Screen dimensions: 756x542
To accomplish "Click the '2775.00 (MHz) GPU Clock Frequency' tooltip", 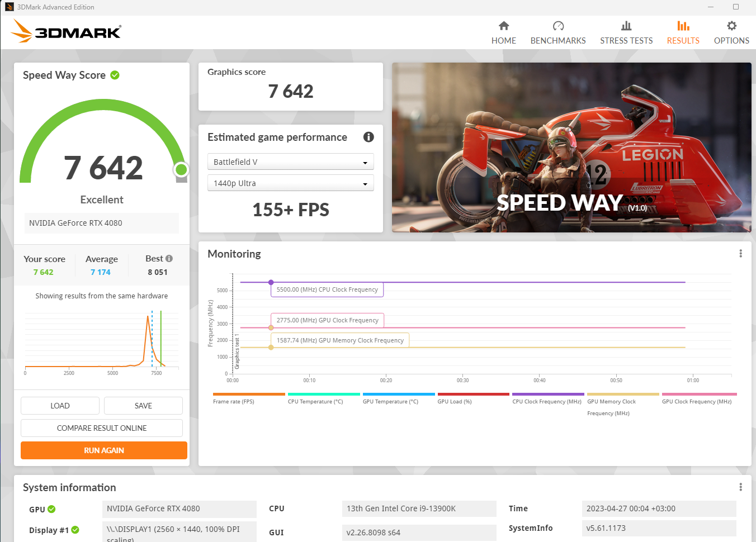I will coord(327,320).
